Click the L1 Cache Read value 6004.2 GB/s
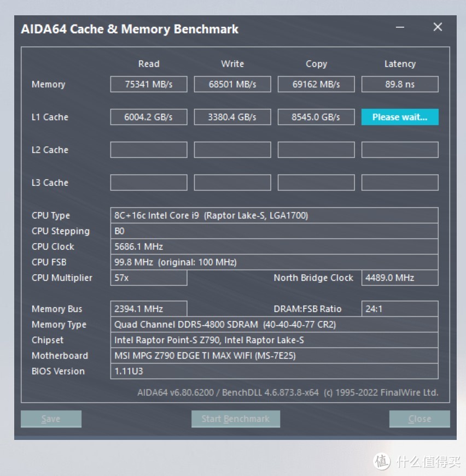Viewport: 466px width, 476px height. point(149,117)
